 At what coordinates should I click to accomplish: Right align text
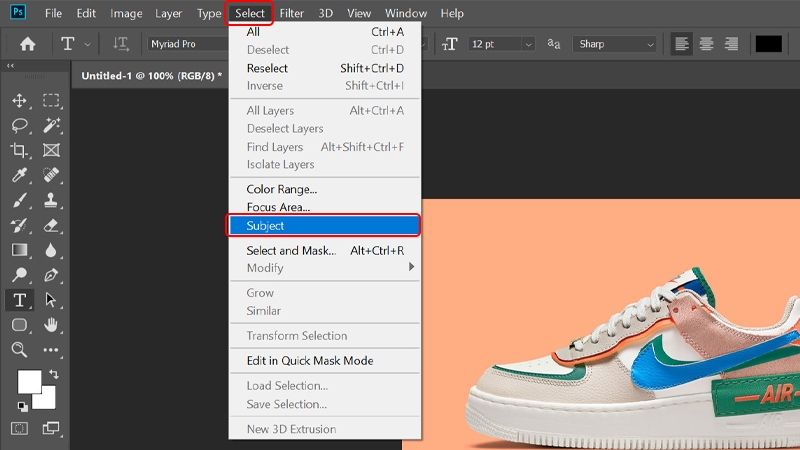731,44
